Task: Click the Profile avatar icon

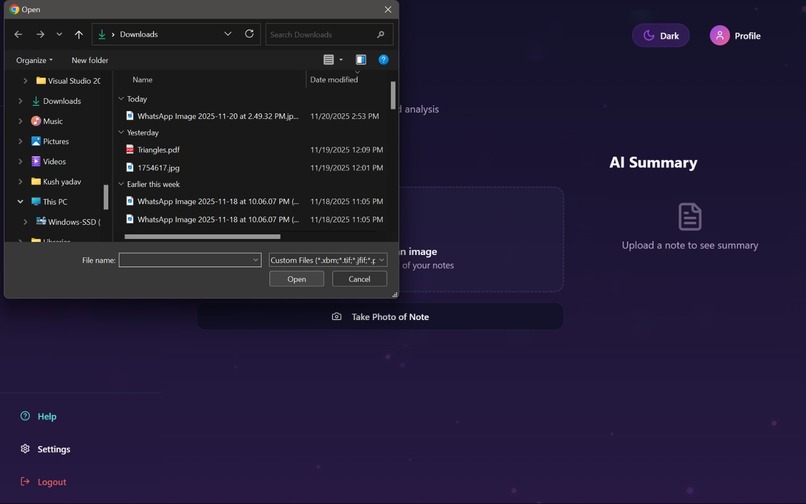Action: tap(720, 35)
